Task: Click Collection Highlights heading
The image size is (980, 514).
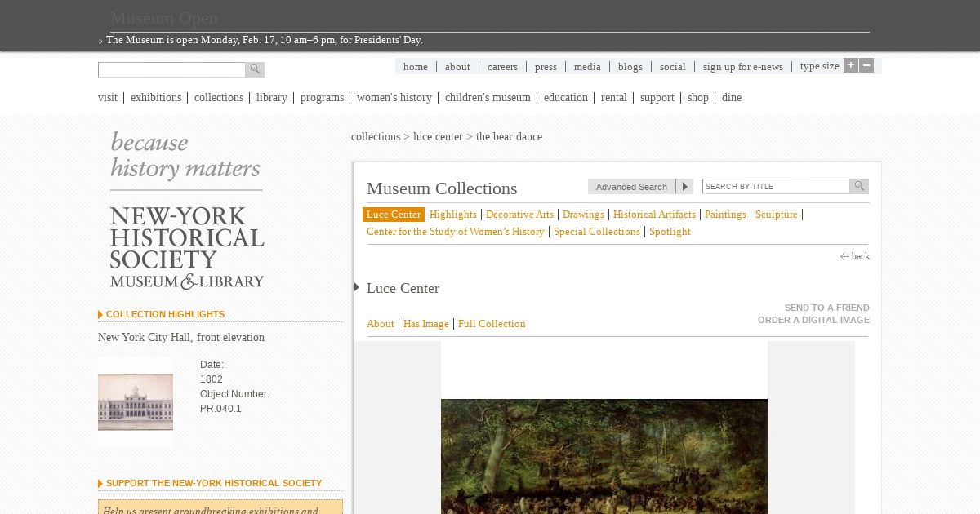Action: coord(165,314)
